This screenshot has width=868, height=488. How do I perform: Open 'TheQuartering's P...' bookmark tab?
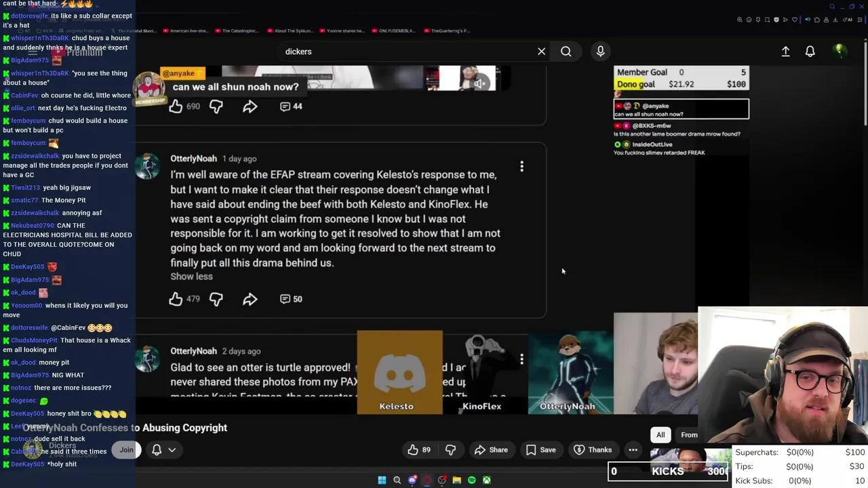[446, 30]
